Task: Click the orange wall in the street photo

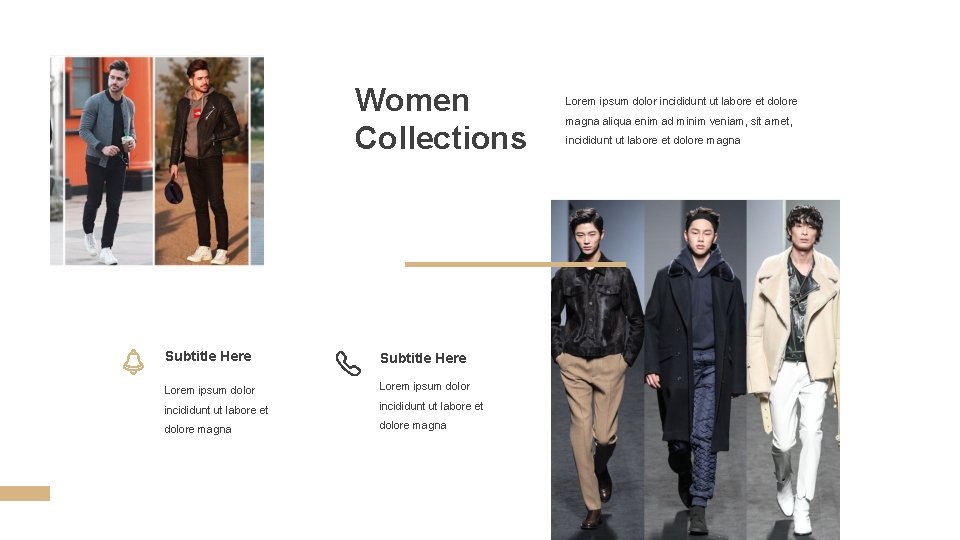Action: pyautogui.click(x=142, y=116)
